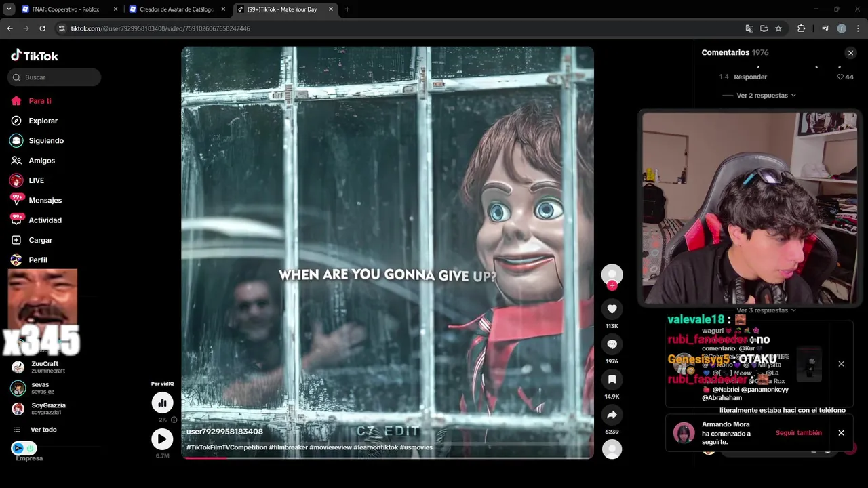
Task: Open the translate page icon
Action: point(749,28)
